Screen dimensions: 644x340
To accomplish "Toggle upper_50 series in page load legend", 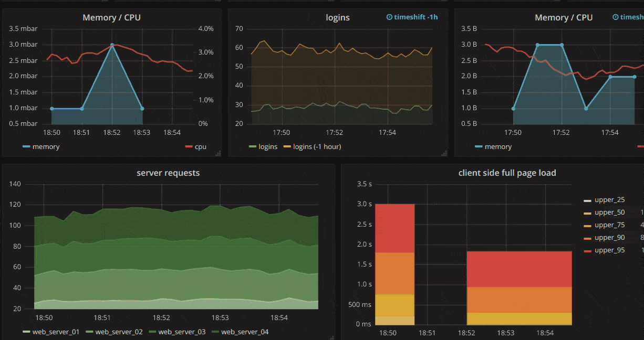I will click(x=609, y=212).
